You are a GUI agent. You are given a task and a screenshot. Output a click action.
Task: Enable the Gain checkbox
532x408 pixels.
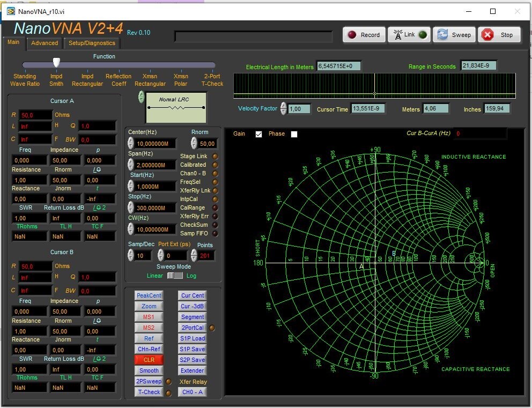click(x=259, y=135)
